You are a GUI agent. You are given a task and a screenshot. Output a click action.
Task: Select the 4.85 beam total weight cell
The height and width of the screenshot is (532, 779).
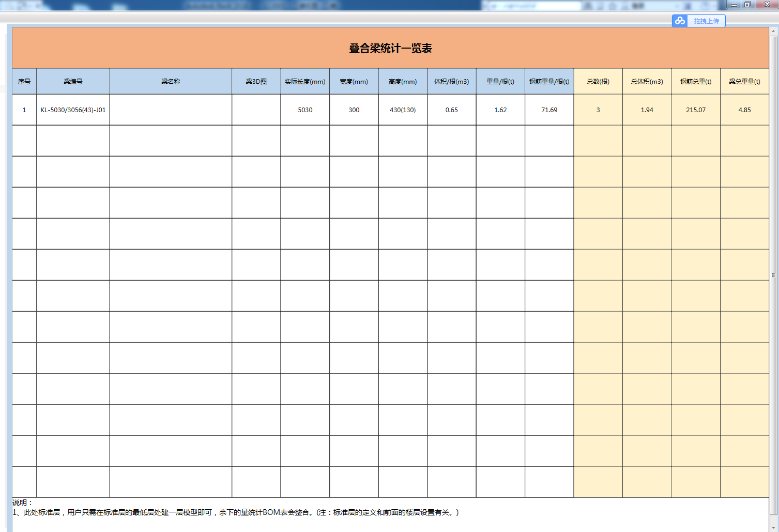(x=744, y=110)
